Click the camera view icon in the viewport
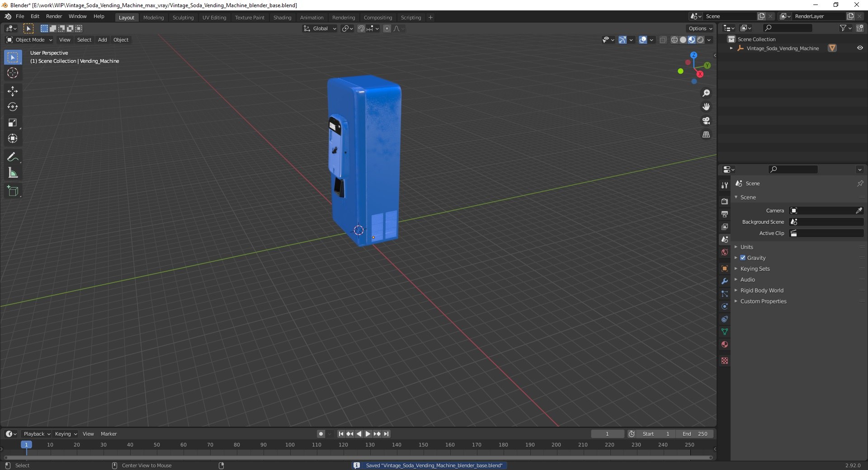Screen dimensions: 868x470 pos(706,121)
